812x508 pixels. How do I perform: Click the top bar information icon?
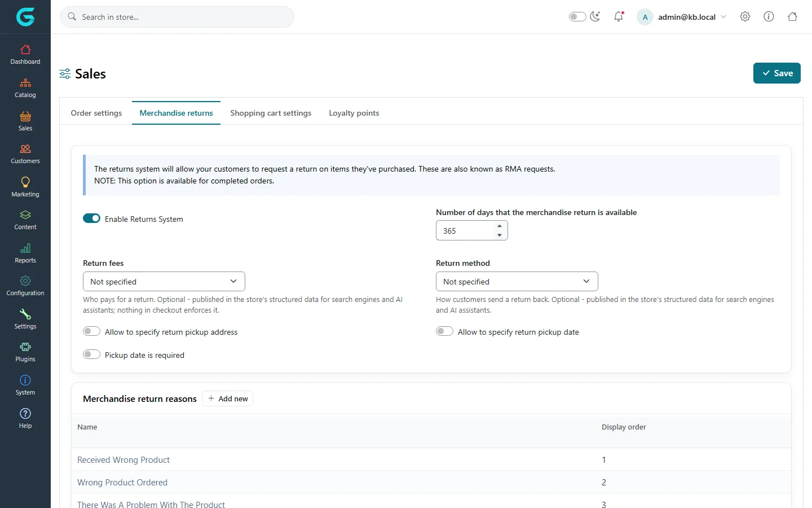coord(769,16)
